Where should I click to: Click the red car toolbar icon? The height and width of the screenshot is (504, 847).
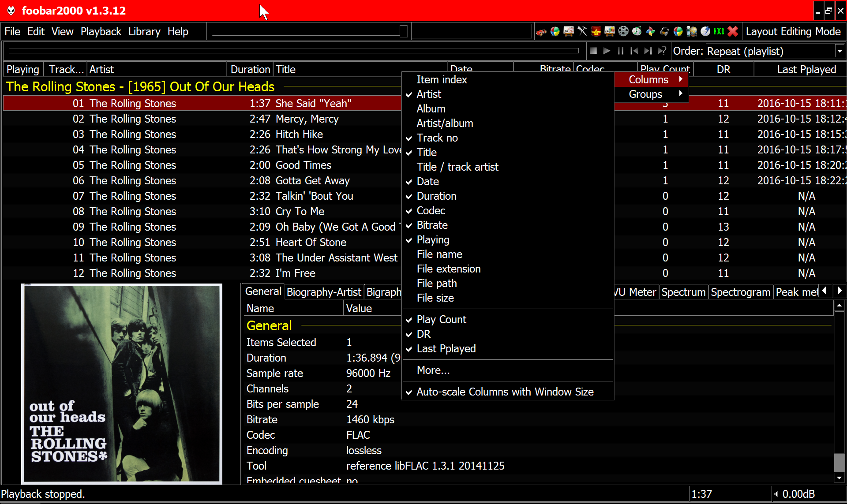pyautogui.click(x=541, y=31)
